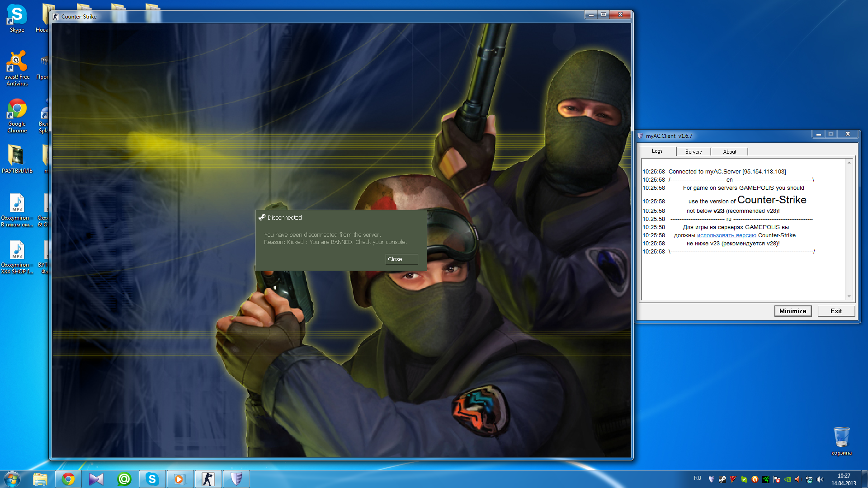Click the v23 link in the log
This screenshot has width=868, height=488.
click(714, 244)
